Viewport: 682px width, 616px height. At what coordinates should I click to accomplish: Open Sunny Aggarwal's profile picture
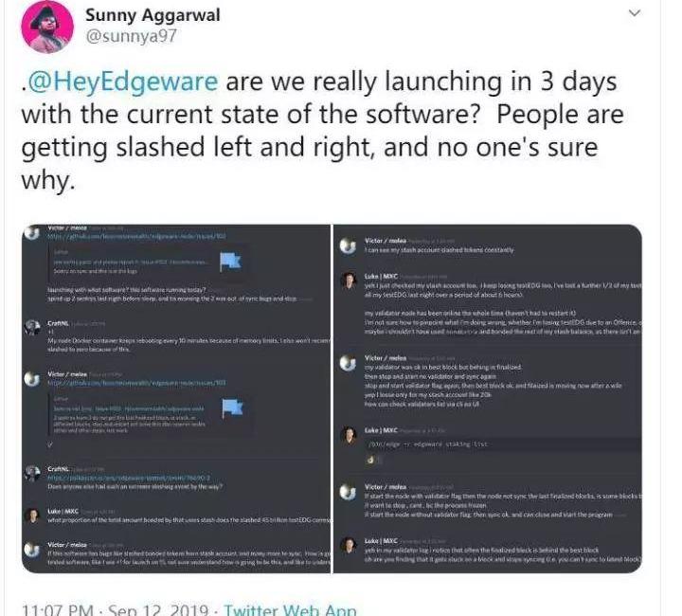pos(45,27)
